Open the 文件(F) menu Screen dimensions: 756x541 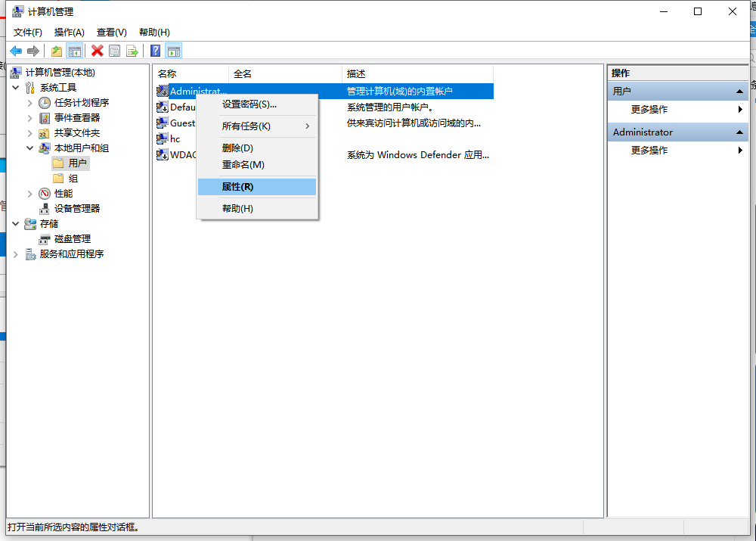(x=27, y=33)
